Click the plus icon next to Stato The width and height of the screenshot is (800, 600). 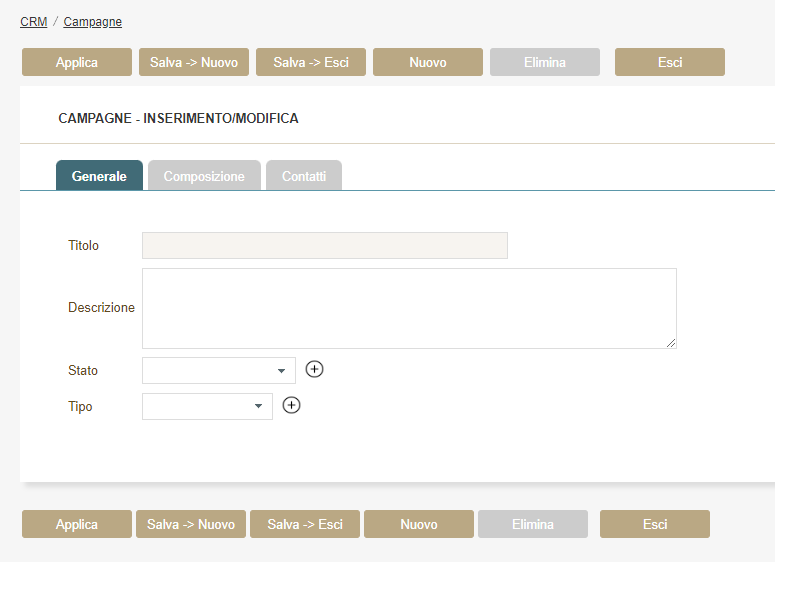pyautogui.click(x=314, y=370)
